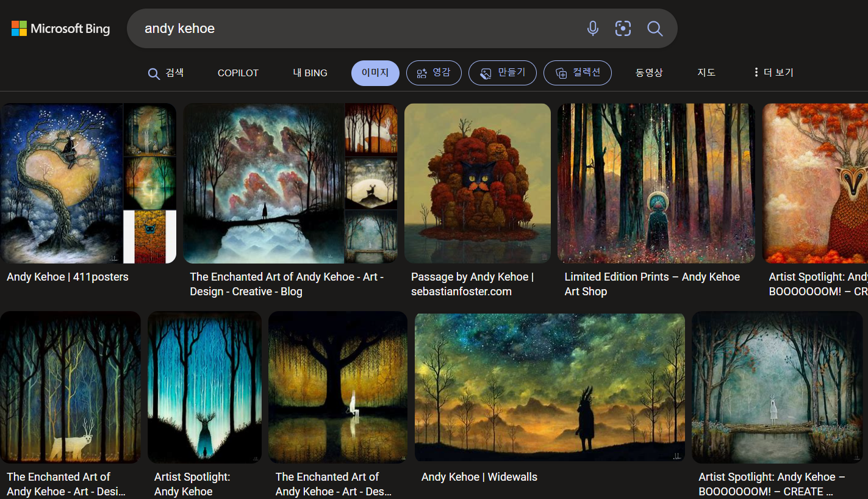Image resolution: width=868 pixels, height=499 pixels.
Task: Open the owl-faced creature painting thumbnail
Action: (815, 183)
